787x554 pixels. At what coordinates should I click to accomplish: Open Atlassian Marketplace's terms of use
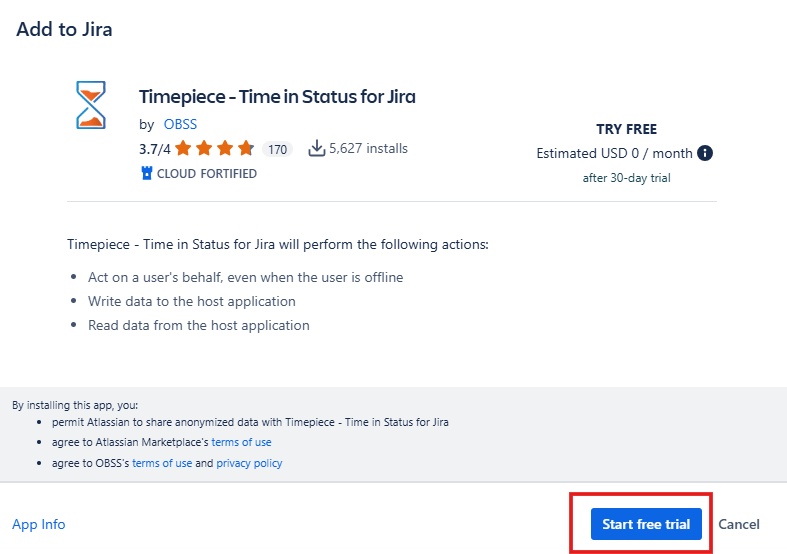[241, 442]
